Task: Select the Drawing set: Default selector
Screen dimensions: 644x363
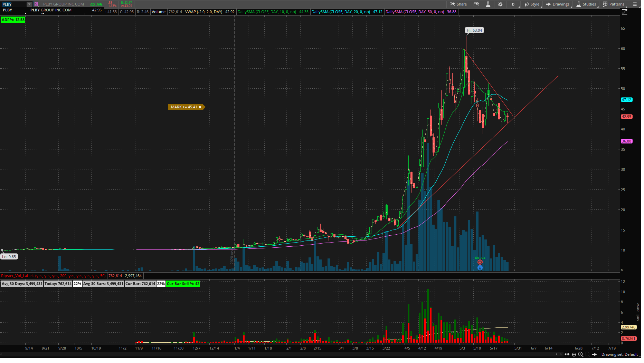Action: 619,354
